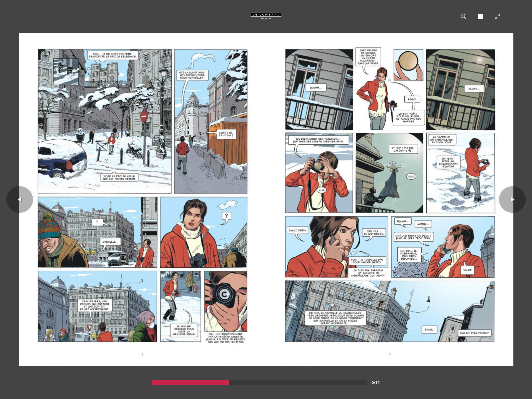Enter fullscreen with the expand arrows icon
Viewport: 532px width, 399px height.
pyautogui.click(x=497, y=16)
